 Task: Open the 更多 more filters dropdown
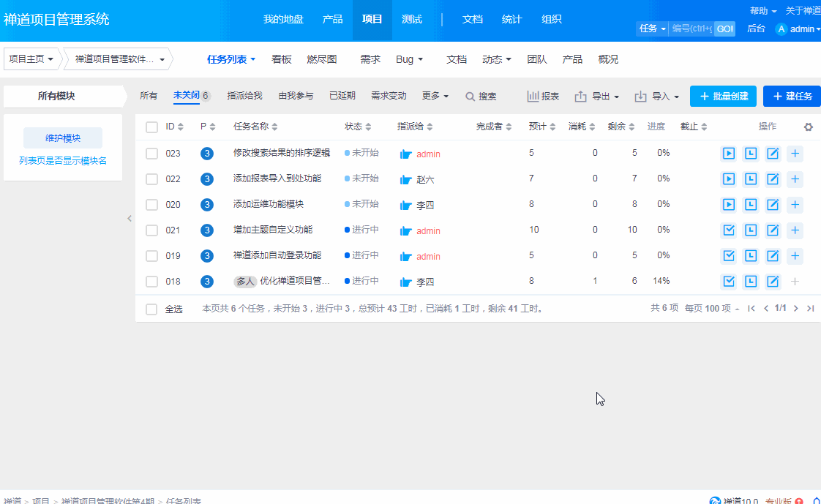click(x=435, y=96)
